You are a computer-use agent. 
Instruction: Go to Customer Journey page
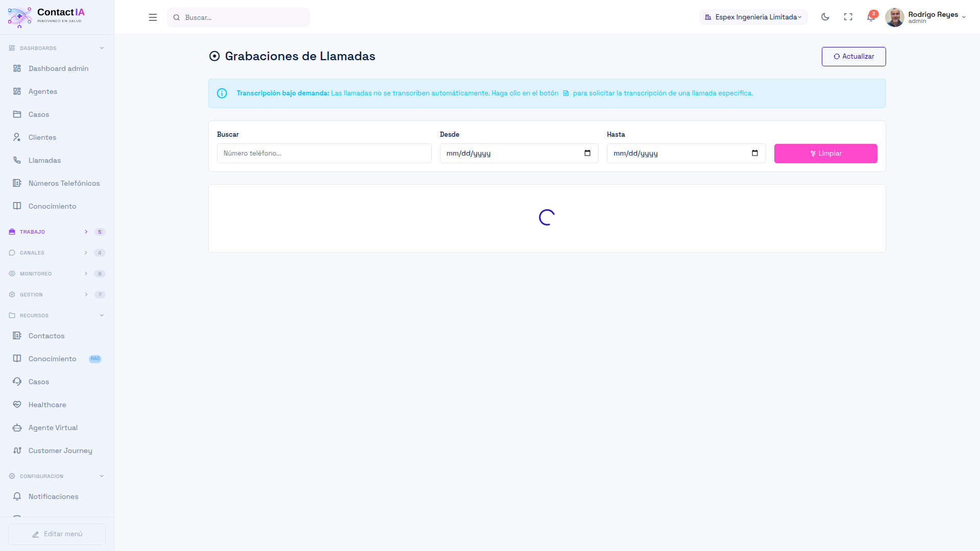pyautogui.click(x=60, y=450)
